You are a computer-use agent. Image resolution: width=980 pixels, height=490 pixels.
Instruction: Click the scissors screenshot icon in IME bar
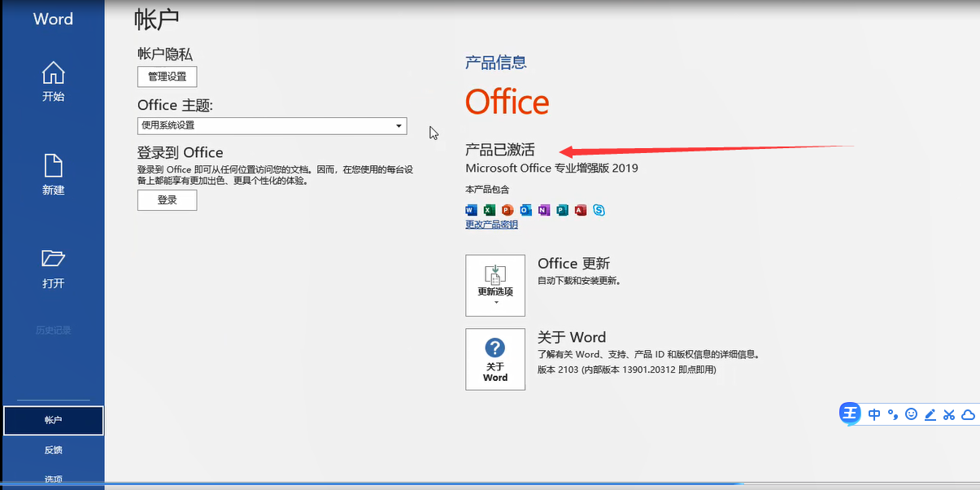pyautogui.click(x=949, y=414)
